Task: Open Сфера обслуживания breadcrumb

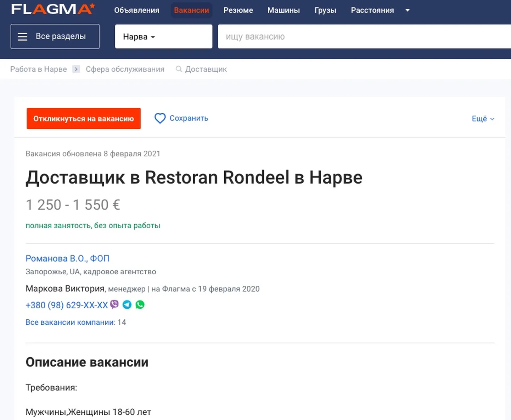Action: pyautogui.click(x=125, y=69)
